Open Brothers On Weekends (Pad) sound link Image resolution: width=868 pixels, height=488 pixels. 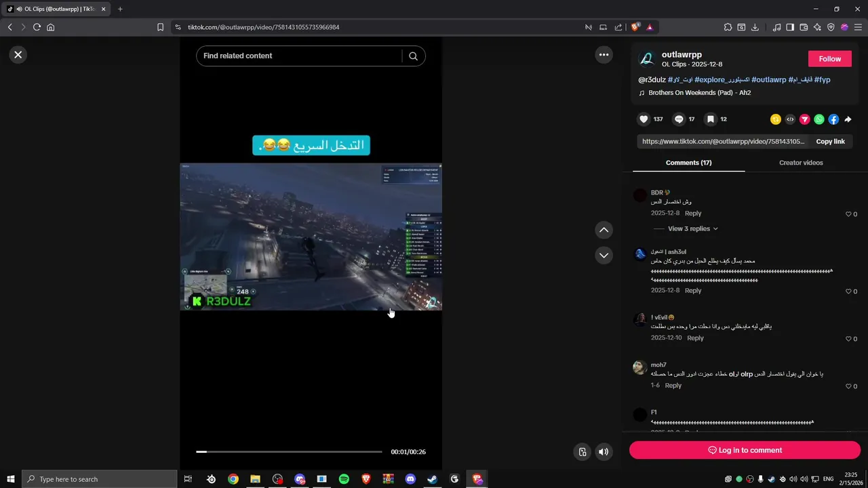[x=699, y=93]
